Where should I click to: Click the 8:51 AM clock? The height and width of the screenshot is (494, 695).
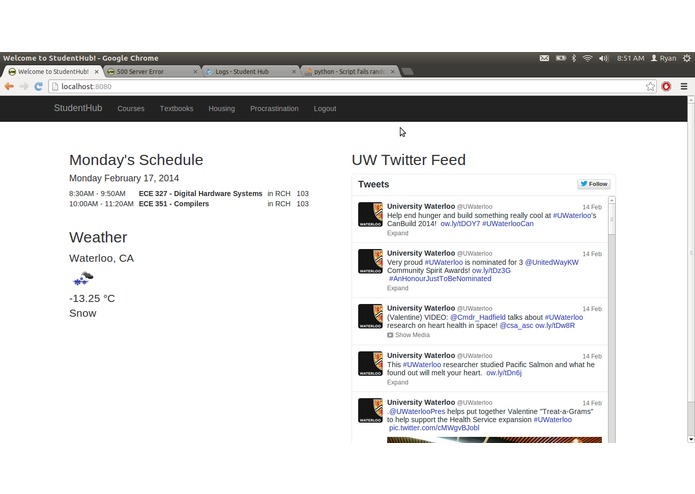coord(630,58)
